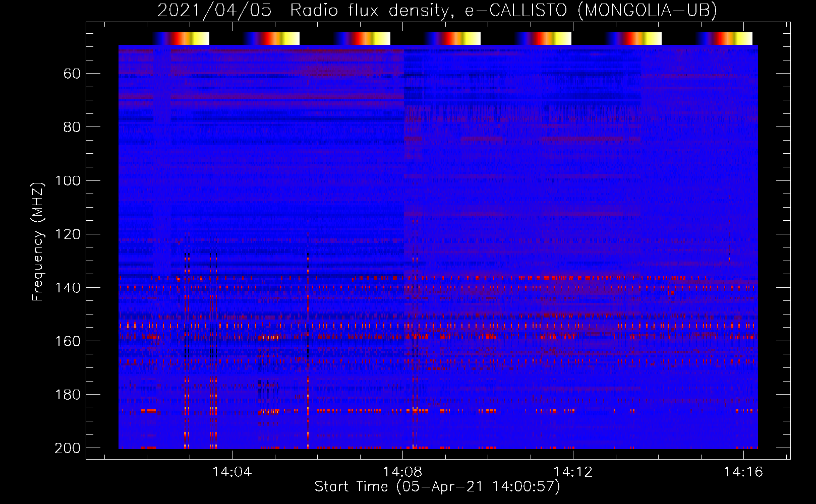Click the Frequency (MHZ) axis label

(x=38, y=241)
